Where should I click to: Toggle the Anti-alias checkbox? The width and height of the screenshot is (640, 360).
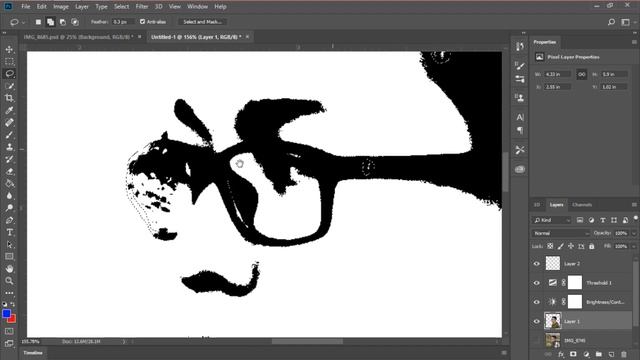tap(142, 22)
